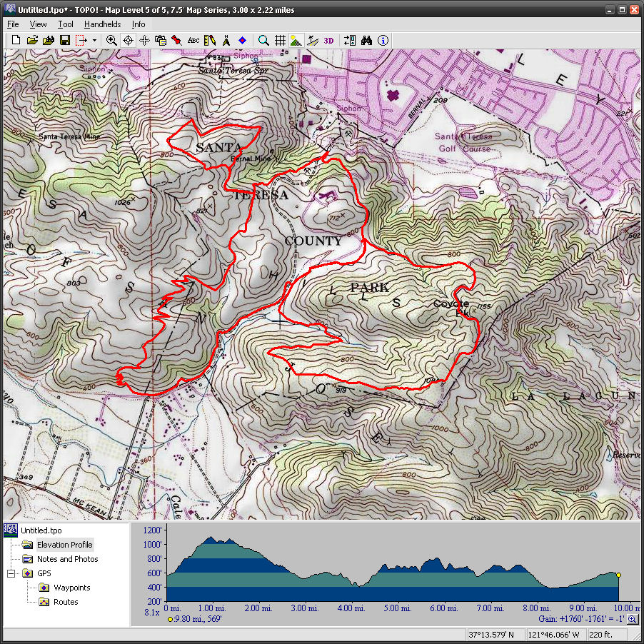The image size is (644, 644).
Task: Open the export arrow dropdown
Action: pos(94,40)
